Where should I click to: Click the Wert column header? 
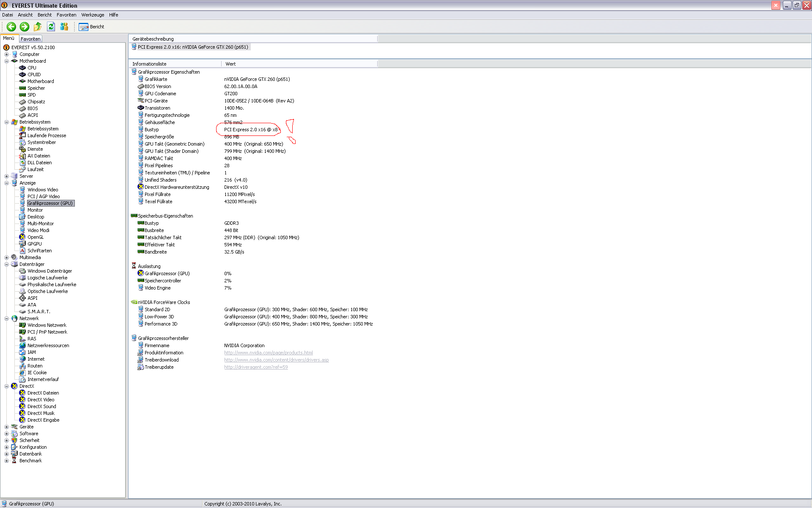(230, 64)
